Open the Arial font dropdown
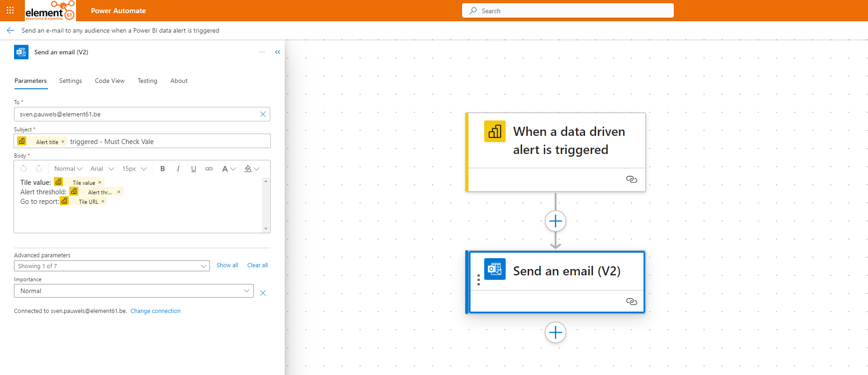 (x=102, y=168)
